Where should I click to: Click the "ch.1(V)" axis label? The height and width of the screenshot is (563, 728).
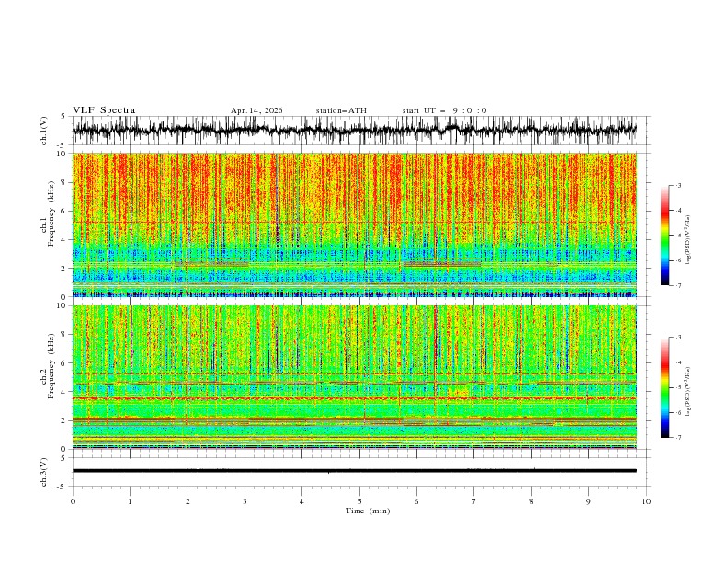click(44, 131)
